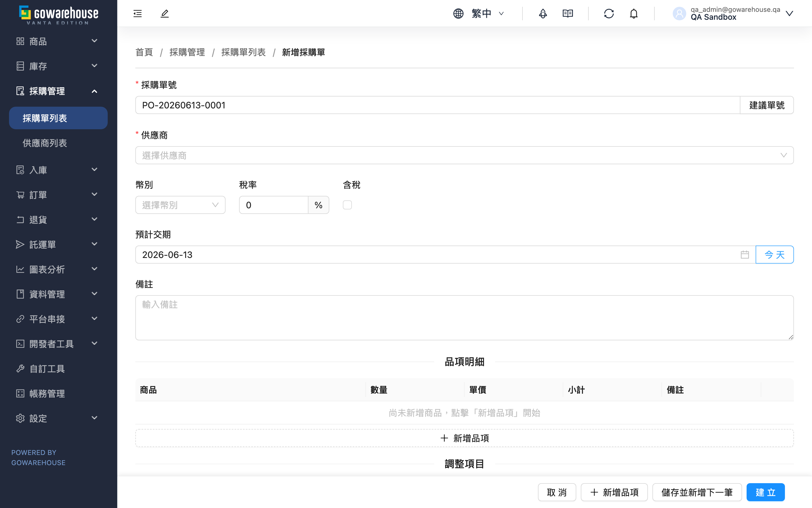Click the 訂單 cart icon in sidebar
This screenshot has height=508, width=812.
pos(20,194)
